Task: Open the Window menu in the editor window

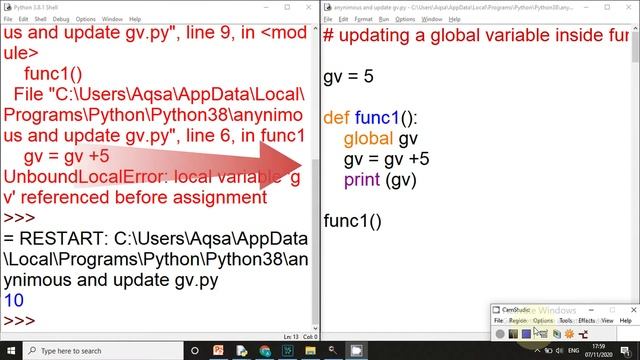Action: click(432, 19)
